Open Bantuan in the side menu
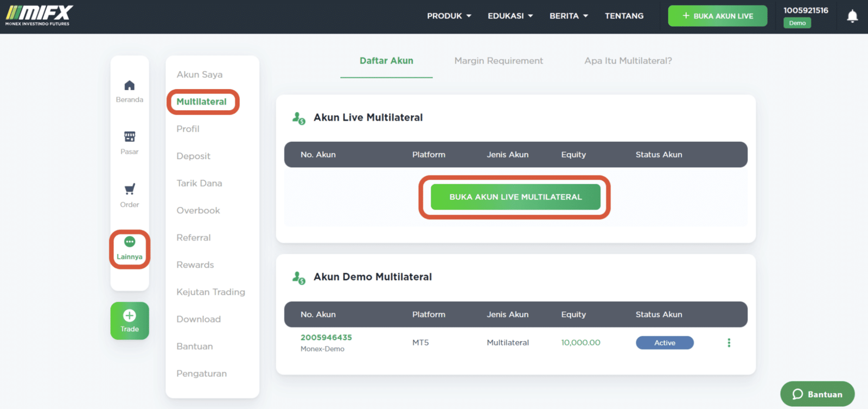The height and width of the screenshot is (409, 868). point(194,346)
